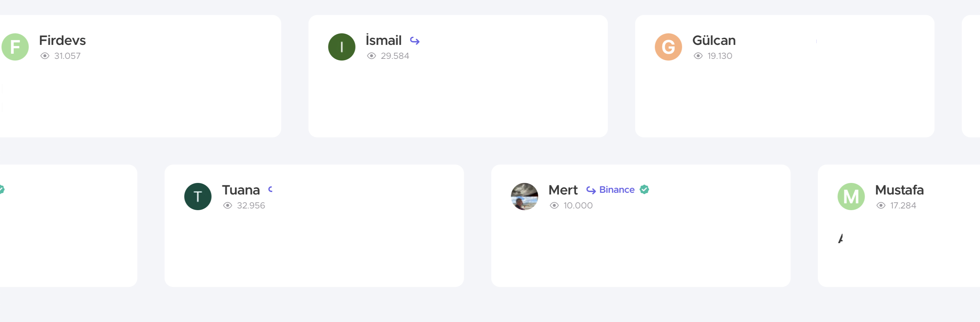Open Firdevs's green F avatar
Image resolution: width=980 pixels, height=322 pixels.
click(x=15, y=47)
